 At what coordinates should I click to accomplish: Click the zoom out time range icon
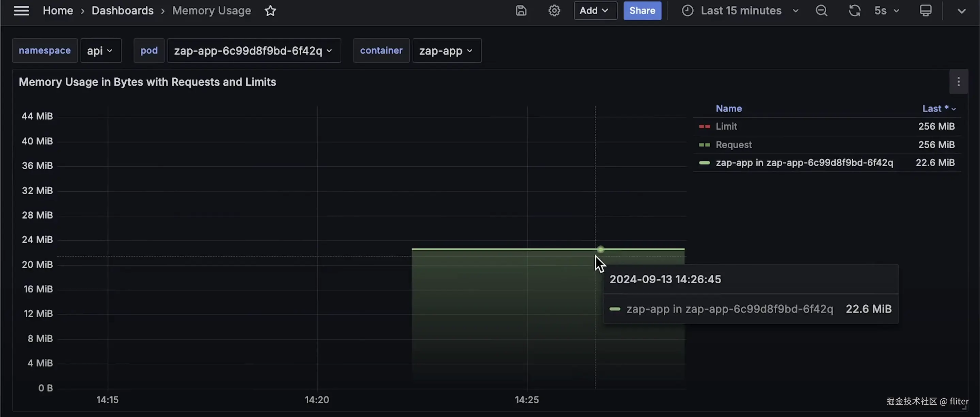click(x=821, y=11)
